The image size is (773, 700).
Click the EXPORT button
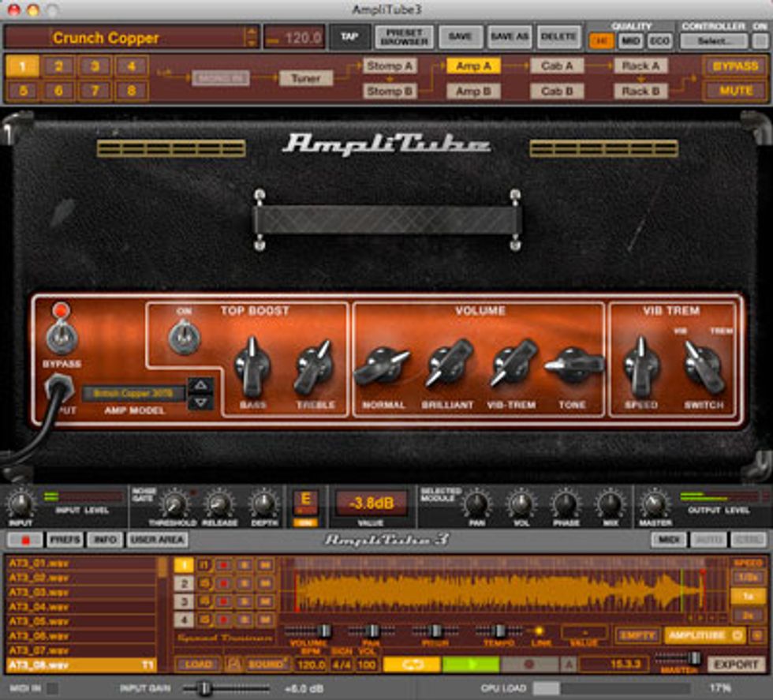[735, 664]
